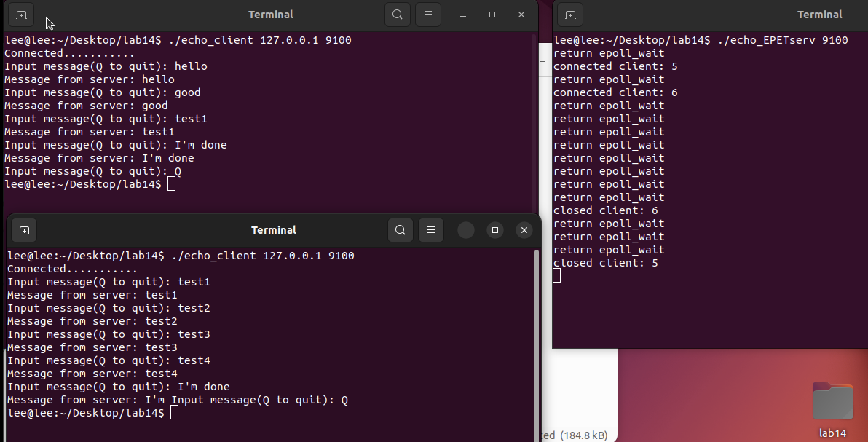This screenshot has width=868, height=442.
Task: Maximize the bottom terminal window
Action: coord(495,230)
